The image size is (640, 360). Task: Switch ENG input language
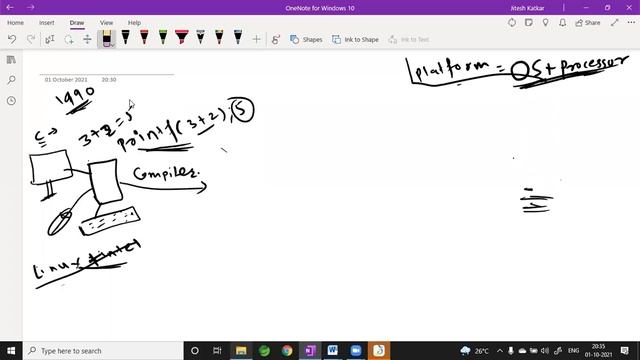pyautogui.click(x=573, y=351)
